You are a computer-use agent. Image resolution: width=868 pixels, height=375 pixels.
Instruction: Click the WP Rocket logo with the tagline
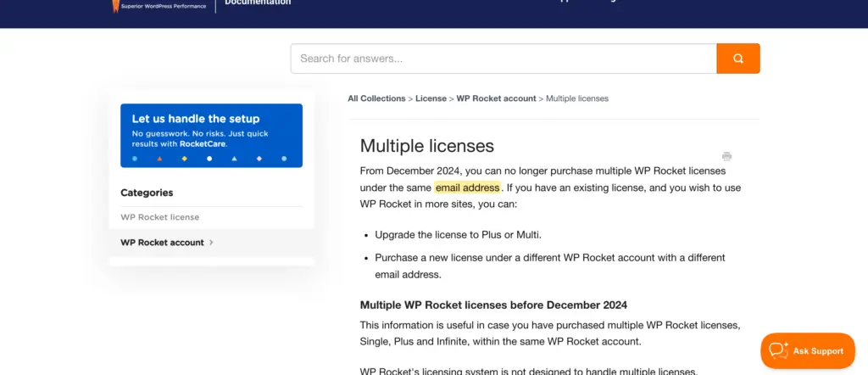point(159,6)
